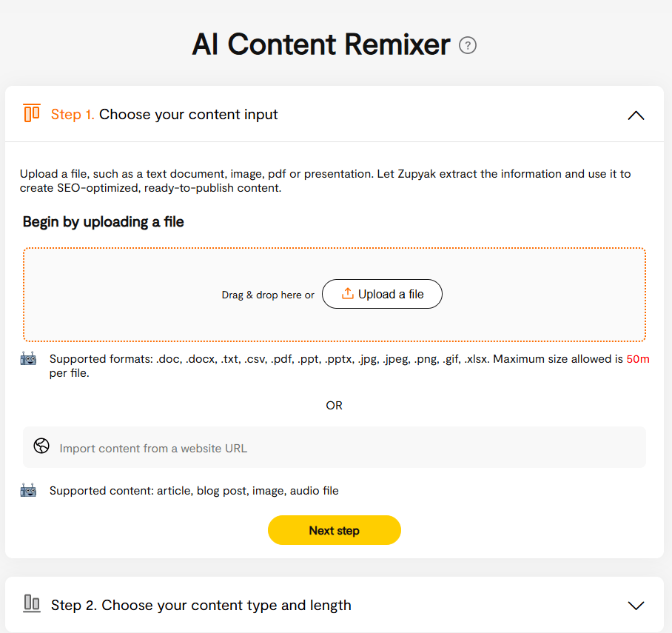Click the globe icon in the URL field
The height and width of the screenshot is (633, 672).
tap(41, 446)
